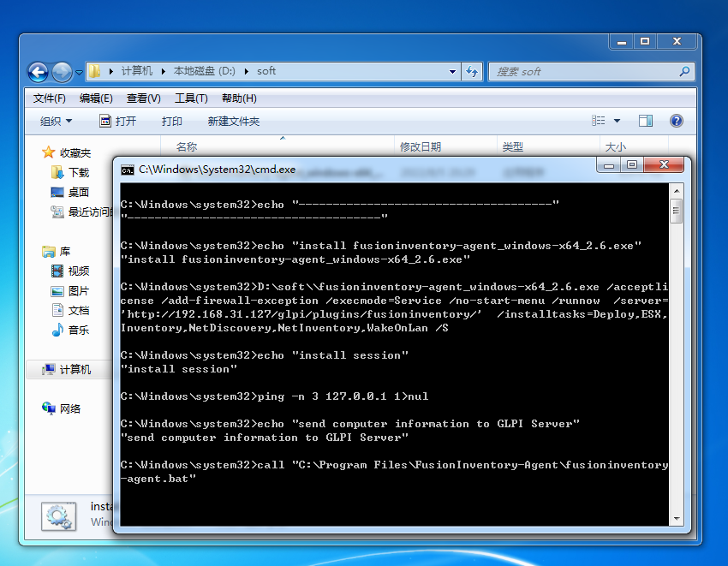The height and width of the screenshot is (566, 728).
Task: Open the change view options dropdown arrow
Action: 617,121
